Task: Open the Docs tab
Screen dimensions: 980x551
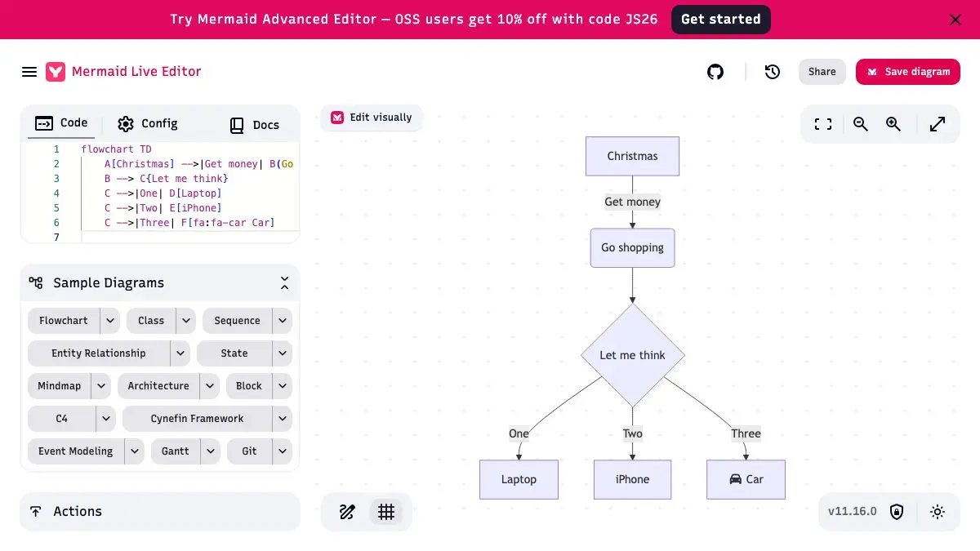Action: (x=255, y=125)
